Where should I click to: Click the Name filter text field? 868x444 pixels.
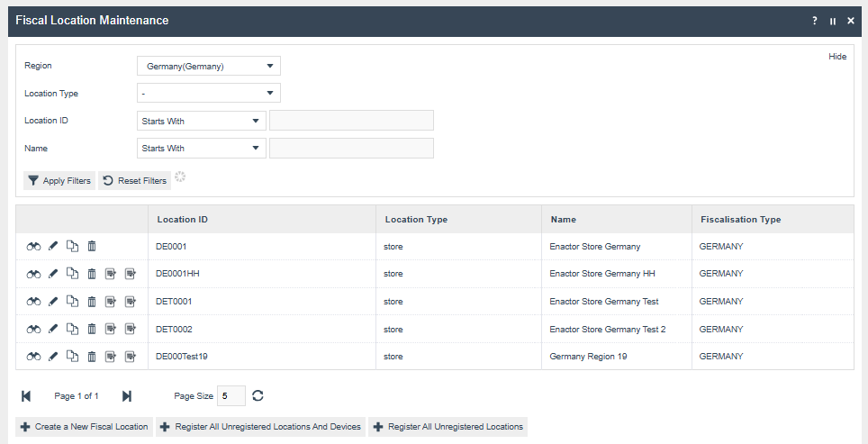[x=351, y=149]
